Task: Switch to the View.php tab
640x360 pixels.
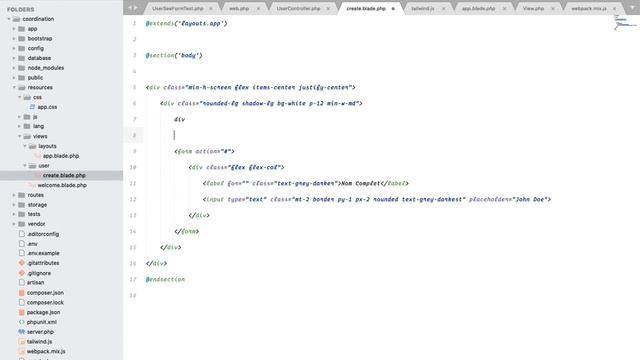Action: point(533,8)
